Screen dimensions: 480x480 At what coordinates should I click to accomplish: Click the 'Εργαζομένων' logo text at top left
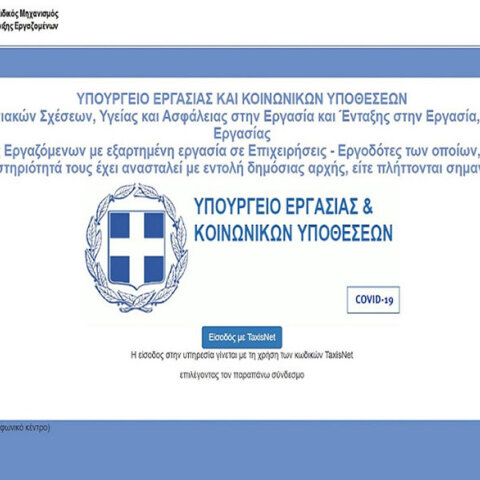(37, 27)
